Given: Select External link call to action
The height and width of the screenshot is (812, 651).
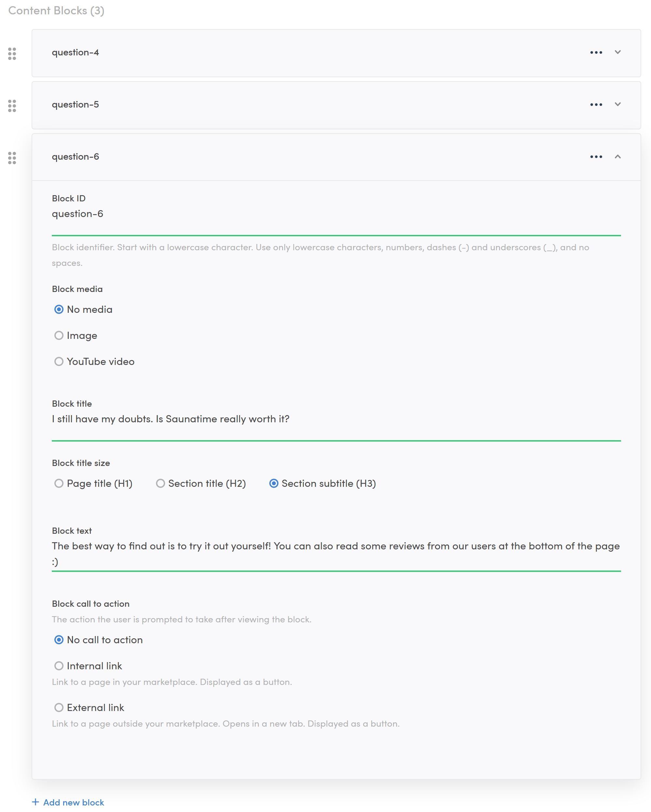Looking at the screenshot, I should pos(59,707).
